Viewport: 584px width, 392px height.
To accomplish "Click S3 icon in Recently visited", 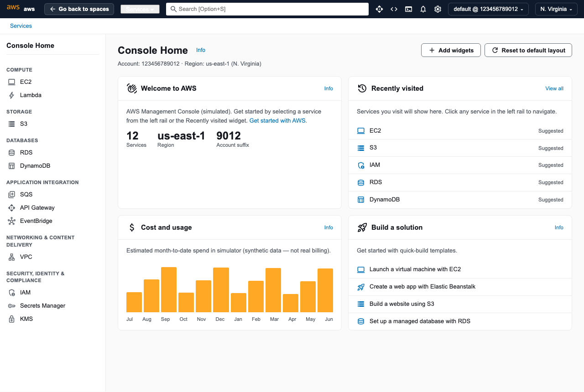I will point(361,148).
